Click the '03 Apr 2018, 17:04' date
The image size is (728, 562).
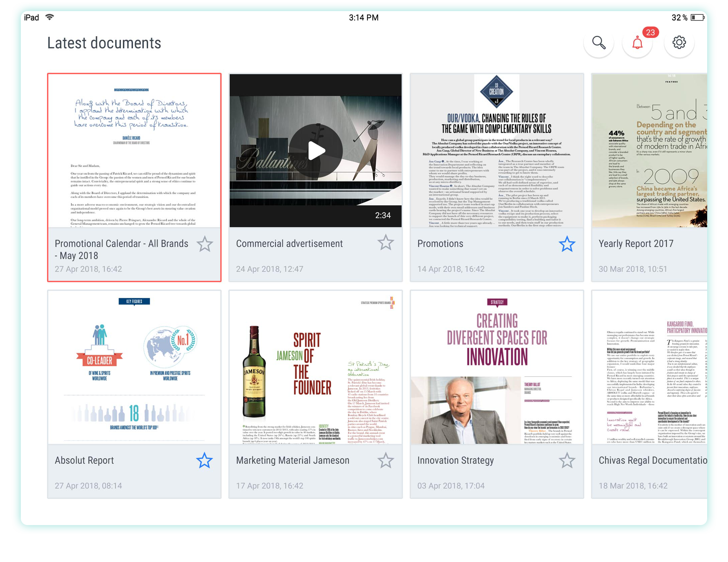[451, 486]
